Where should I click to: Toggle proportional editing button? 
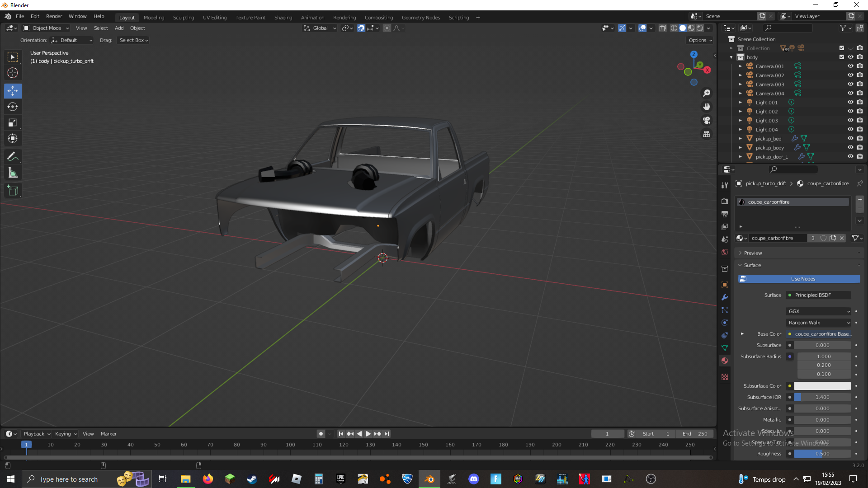point(387,28)
